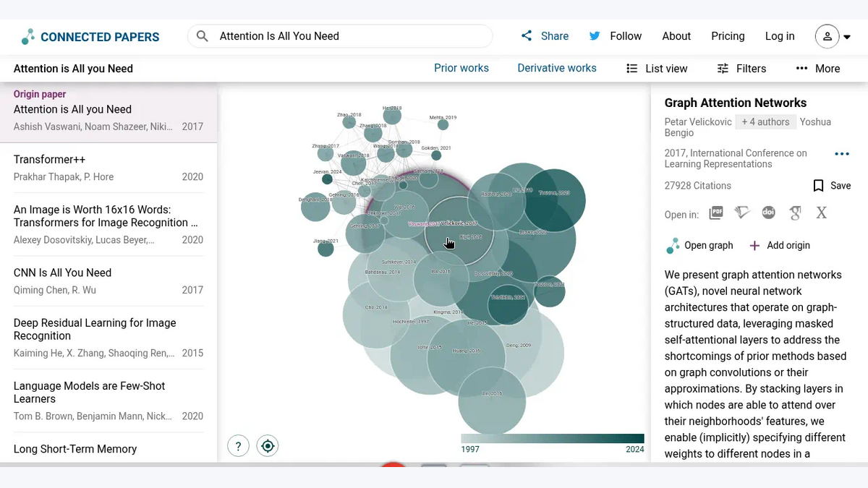Click the help question mark button
Image resolution: width=868 pixels, height=488 pixels.
(239, 446)
